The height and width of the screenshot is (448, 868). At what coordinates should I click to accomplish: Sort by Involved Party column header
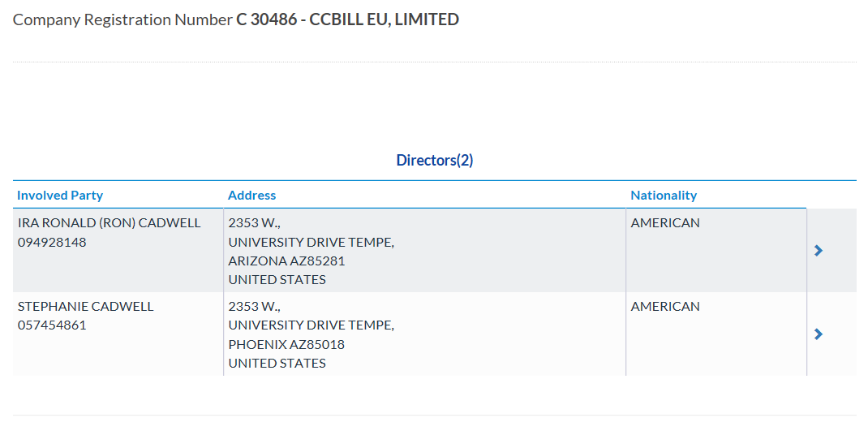[60, 196]
